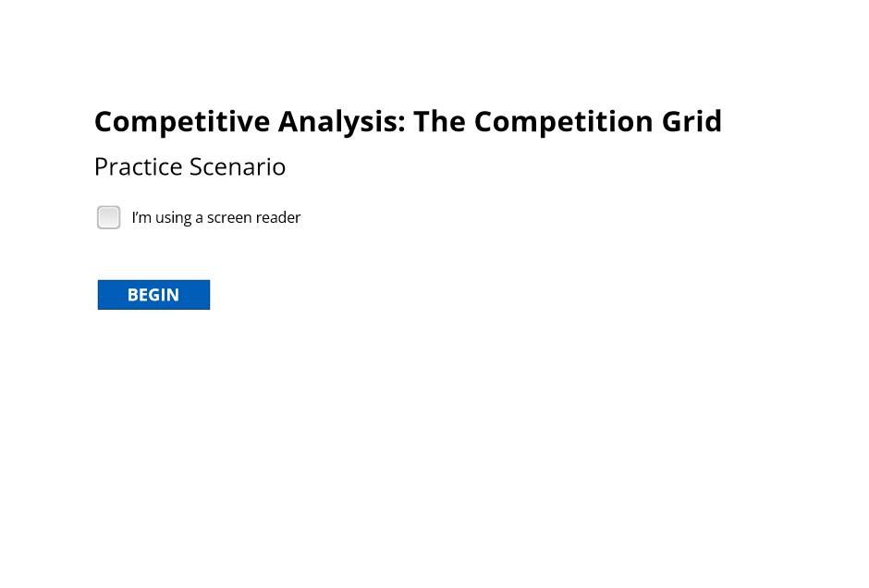This screenshot has width=869, height=588.
Task: Start the practice scenario with BEGIN
Action: click(x=153, y=295)
